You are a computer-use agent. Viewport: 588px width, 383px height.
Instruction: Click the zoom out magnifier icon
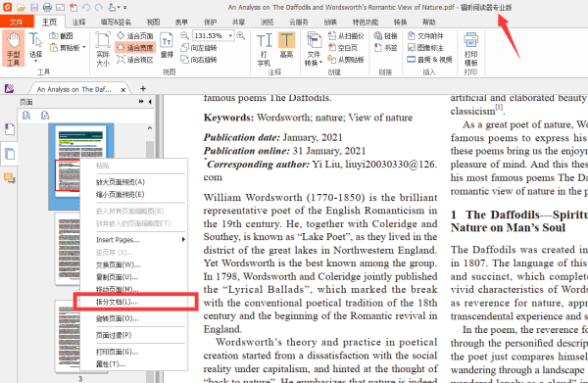(x=184, y=35)
